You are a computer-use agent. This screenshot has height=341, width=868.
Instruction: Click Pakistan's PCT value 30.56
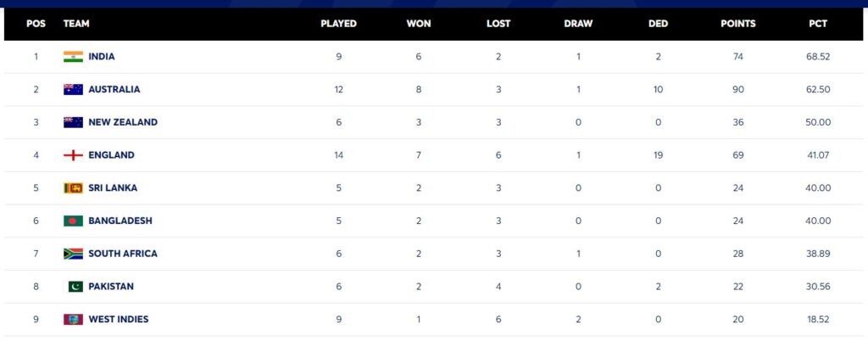(818, 287)
